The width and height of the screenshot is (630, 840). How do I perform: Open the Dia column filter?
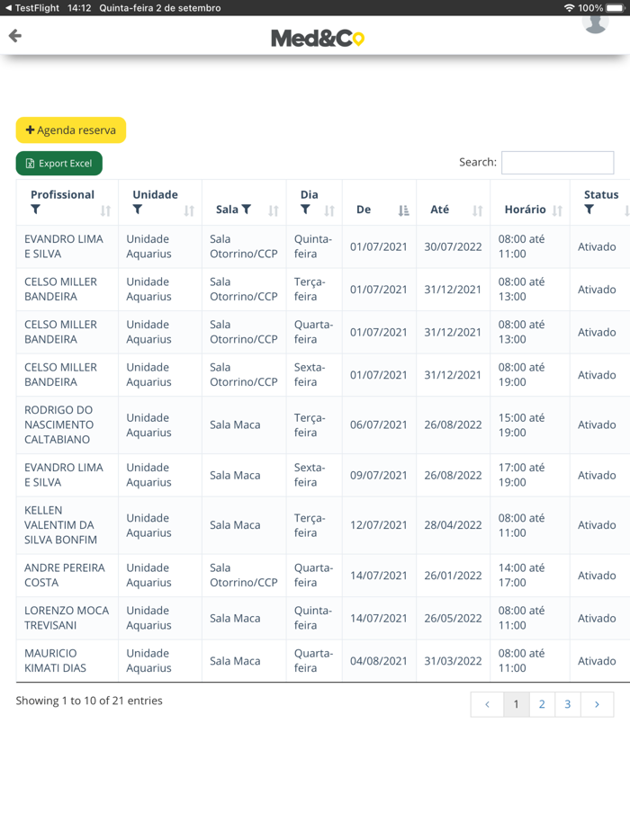(x=305, y=210)
